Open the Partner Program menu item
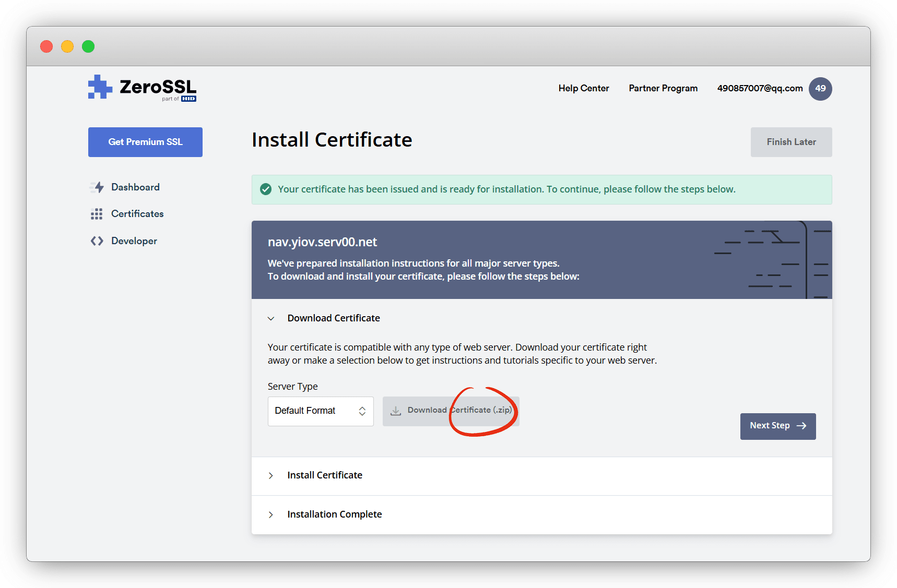The image size is (897, 588). point(663,88)
